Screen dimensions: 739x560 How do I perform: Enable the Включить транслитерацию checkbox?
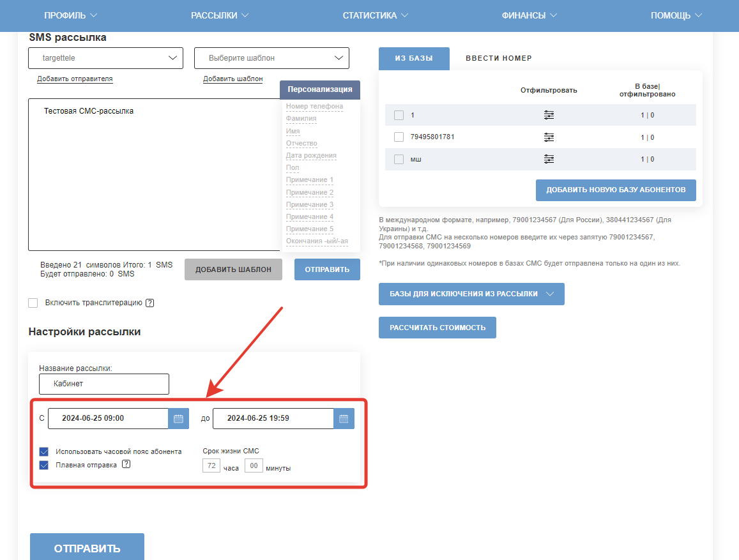tap(33, 303)
